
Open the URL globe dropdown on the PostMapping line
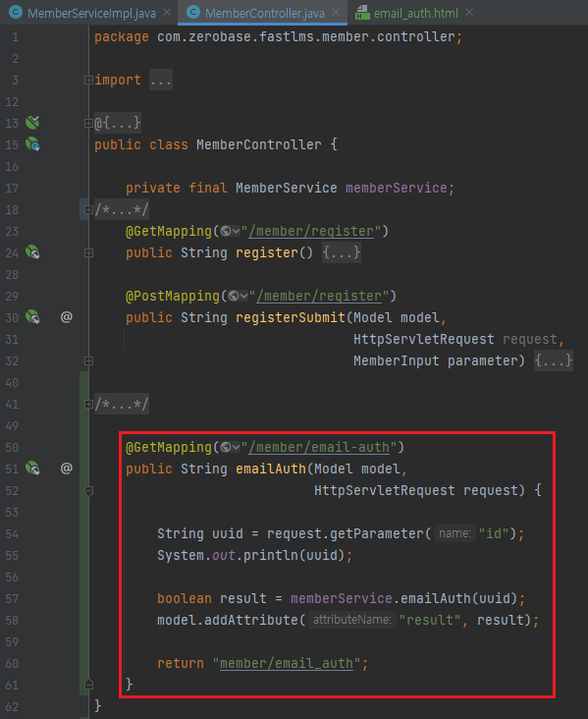[x=238, y=296]
